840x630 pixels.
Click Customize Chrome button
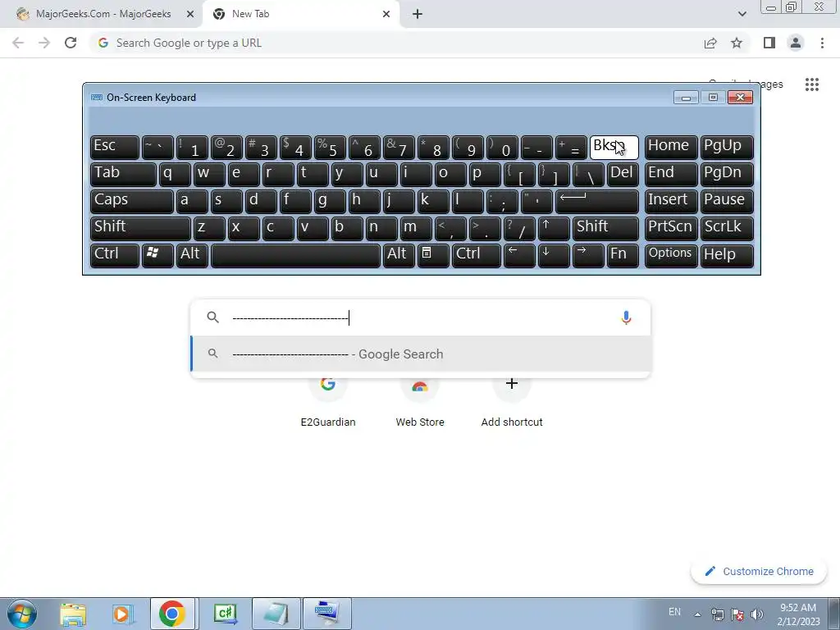point(759,571)
